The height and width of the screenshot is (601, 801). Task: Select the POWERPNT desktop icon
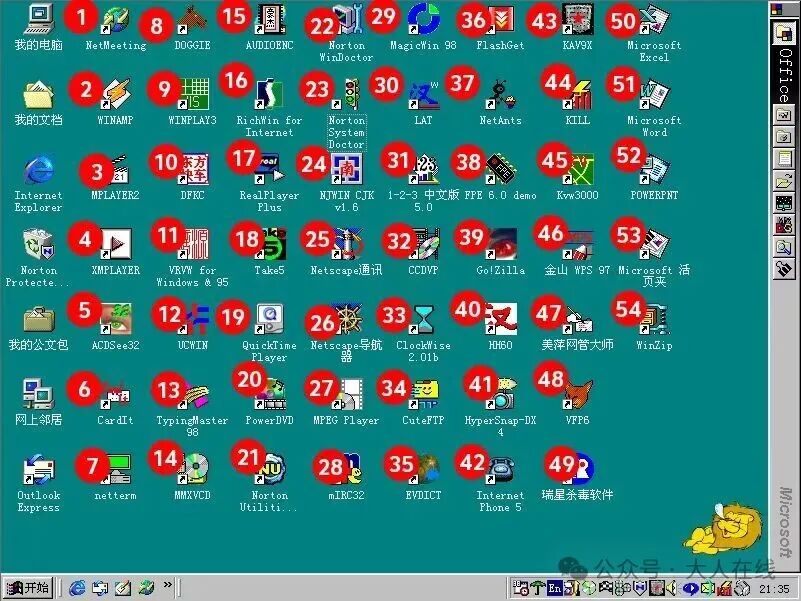tap(654, 170)
